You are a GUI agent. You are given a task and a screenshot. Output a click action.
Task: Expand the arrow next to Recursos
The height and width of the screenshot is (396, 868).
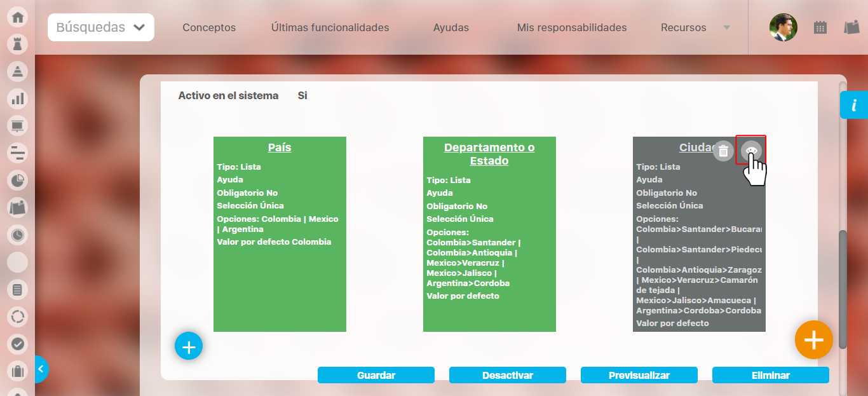tap(726, 28)
